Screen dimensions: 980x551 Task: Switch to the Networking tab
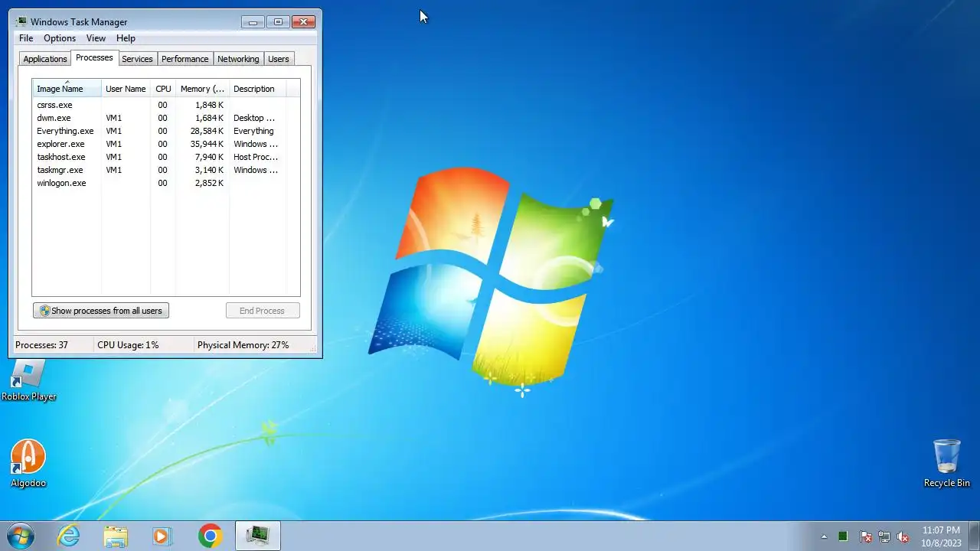(238, 59)
